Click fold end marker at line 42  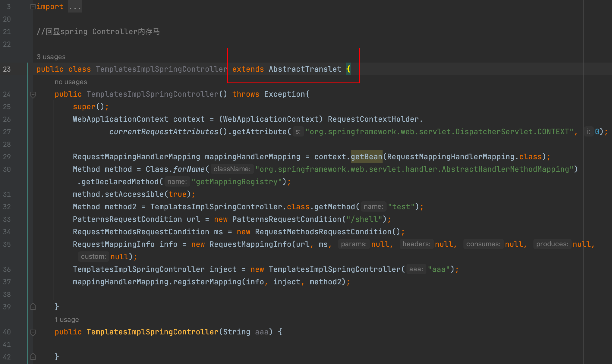click(x=33, y=357)
